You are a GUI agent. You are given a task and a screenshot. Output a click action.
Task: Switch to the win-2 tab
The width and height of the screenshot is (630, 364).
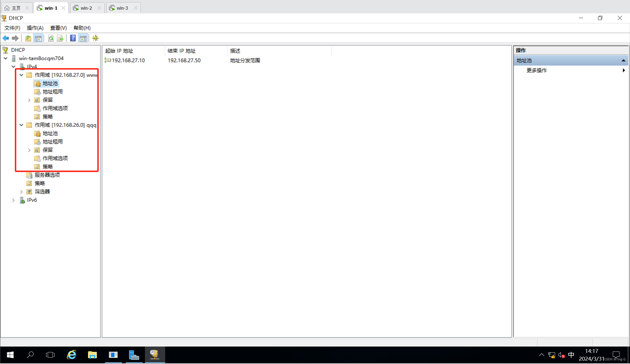86,8
